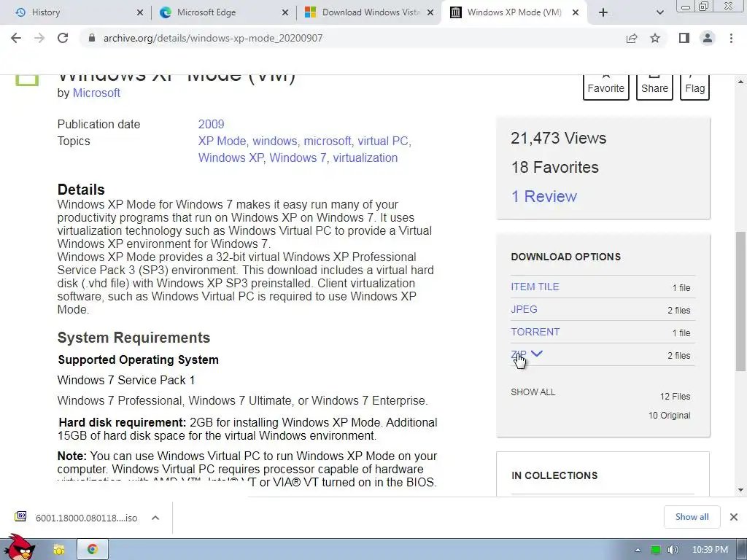Click the green tray status icon
This screenshot has height=560, width=747.
[656, 550]
